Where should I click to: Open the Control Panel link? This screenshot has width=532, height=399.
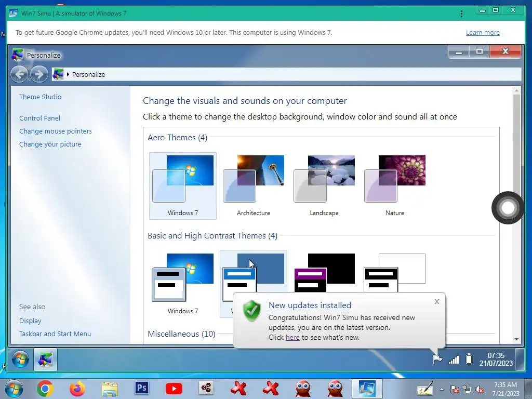point(39,118)
